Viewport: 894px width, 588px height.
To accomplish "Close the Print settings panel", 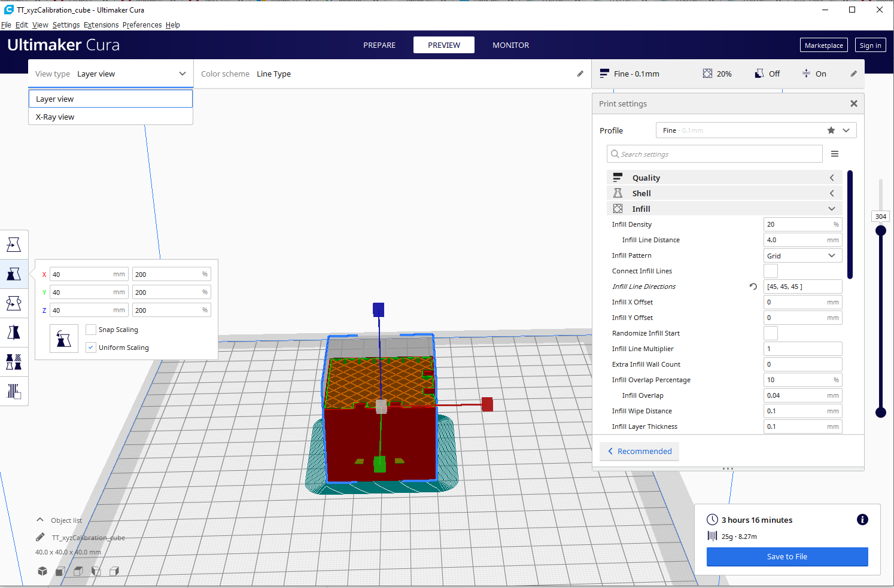I will (854, 103).
